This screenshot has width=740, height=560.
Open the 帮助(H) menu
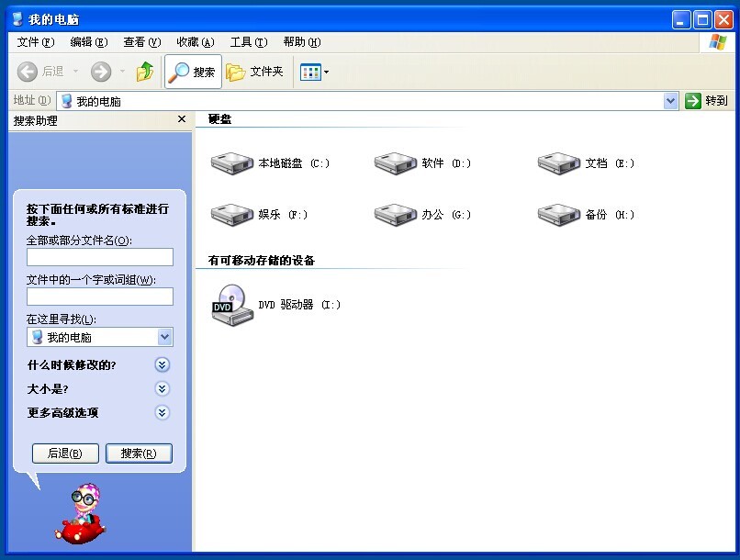point(302,42)
